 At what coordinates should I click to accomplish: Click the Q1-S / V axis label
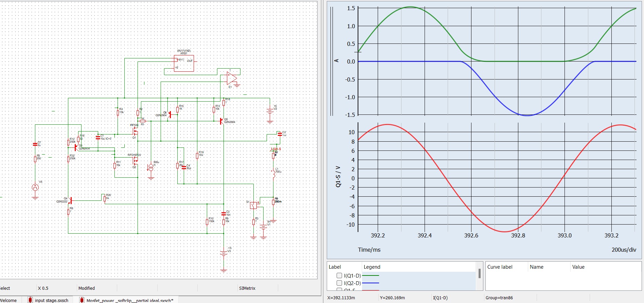click(338, 176)
